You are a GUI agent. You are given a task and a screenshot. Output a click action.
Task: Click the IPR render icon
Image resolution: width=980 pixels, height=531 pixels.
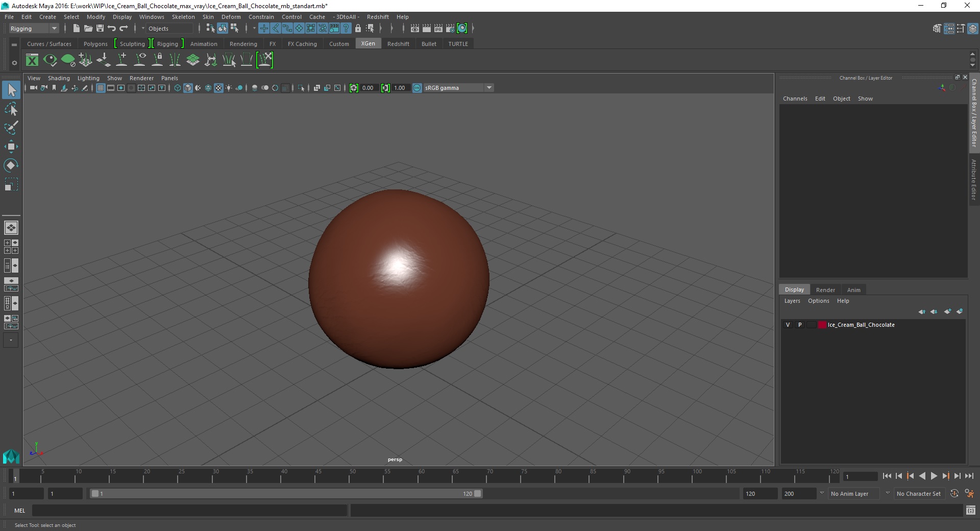(438, 29)
